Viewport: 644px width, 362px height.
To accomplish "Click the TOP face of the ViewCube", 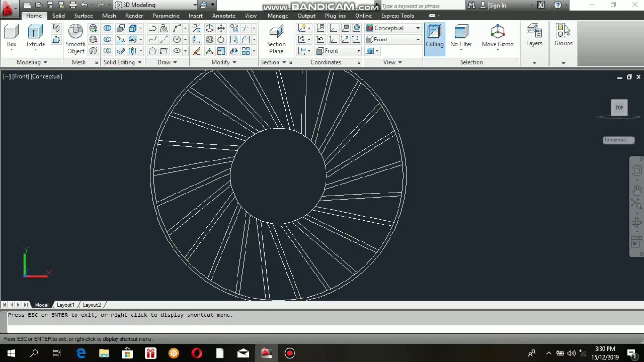I will (x=619, y=108).
